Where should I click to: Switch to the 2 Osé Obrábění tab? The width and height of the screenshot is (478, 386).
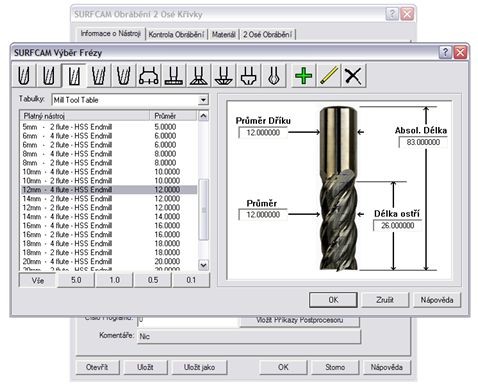pyautogui.click(x=267, y=34)
